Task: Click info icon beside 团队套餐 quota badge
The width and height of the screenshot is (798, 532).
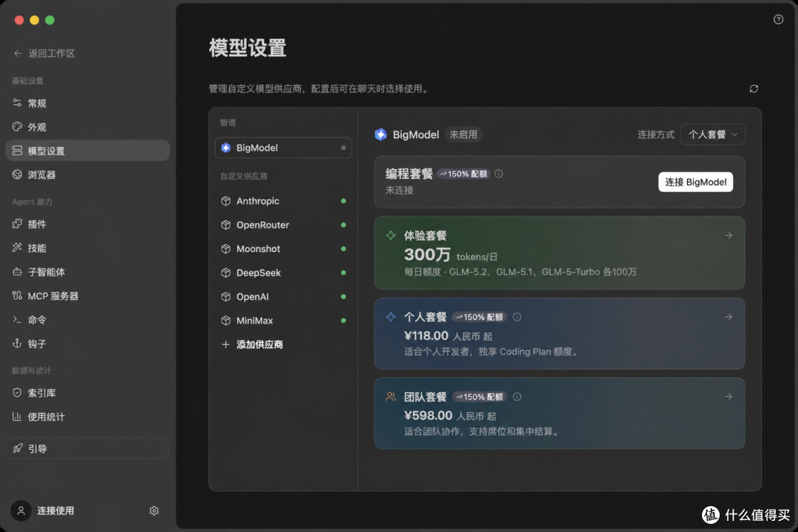Action: [517, 397]
